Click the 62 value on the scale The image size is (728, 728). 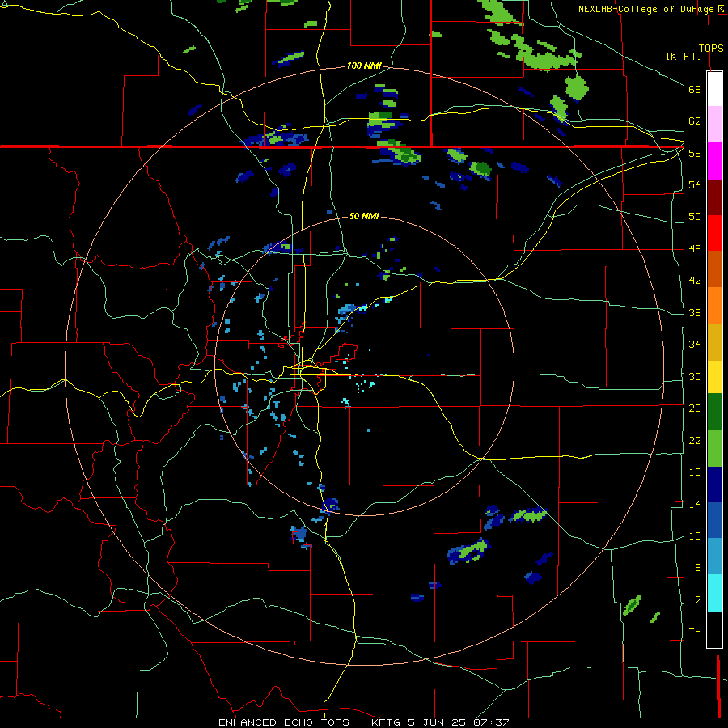point(695,121)
